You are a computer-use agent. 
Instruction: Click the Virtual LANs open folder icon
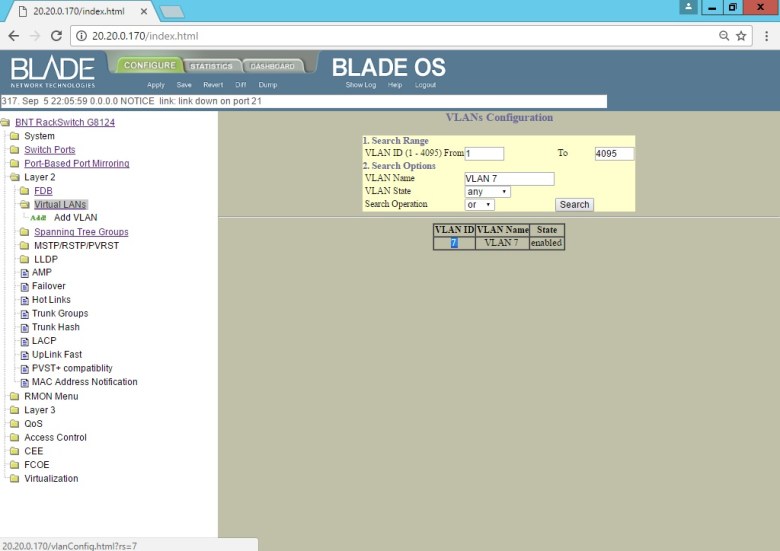coord(24,204)
